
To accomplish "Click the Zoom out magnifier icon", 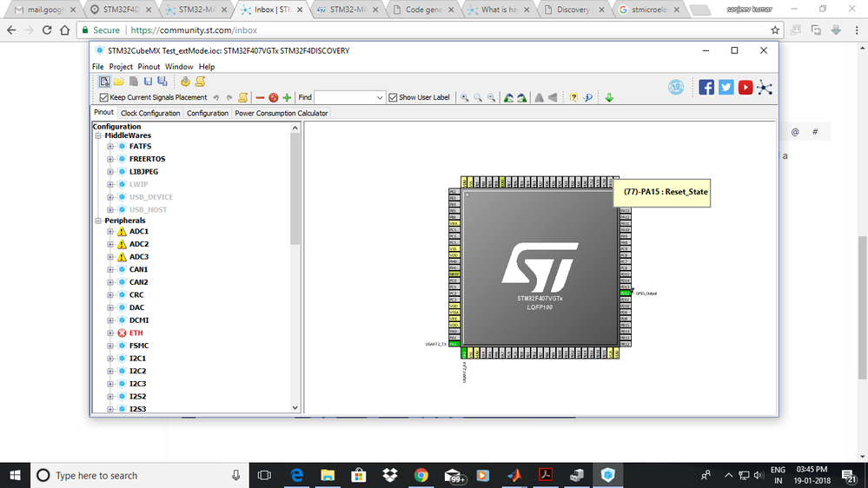I will tap(491, 98).
